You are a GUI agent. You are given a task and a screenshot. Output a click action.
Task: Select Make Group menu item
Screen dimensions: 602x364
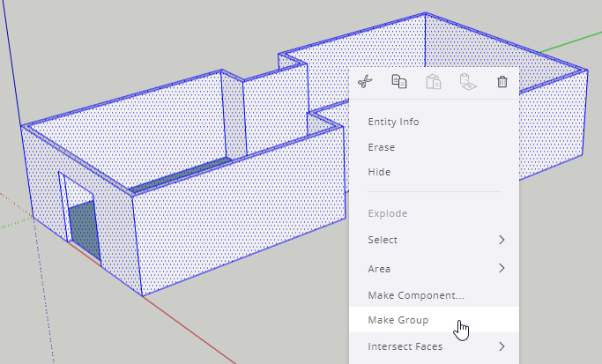coord(434,319)
